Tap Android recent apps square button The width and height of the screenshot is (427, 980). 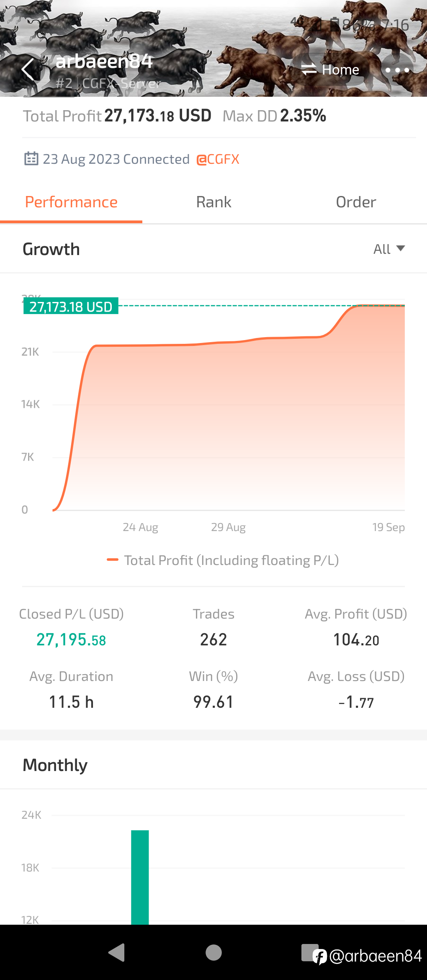click(310, 952)
